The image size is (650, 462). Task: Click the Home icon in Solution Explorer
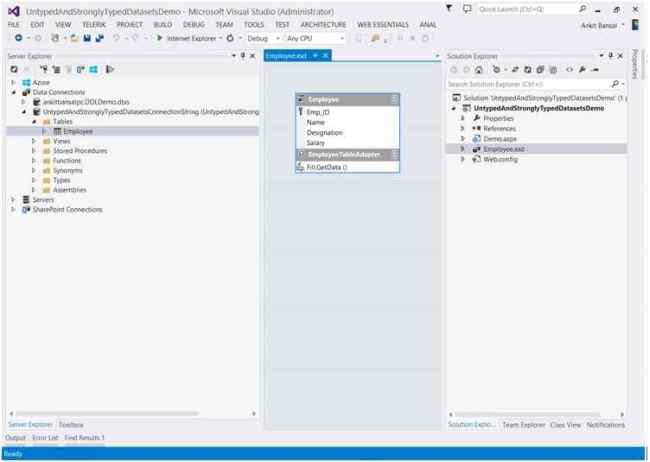(479, 70)
